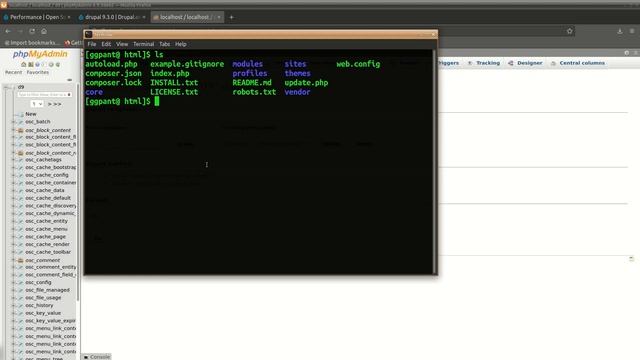Screen dimensions: 640x360
Task: Expand osc_cache_page tree node
Action: [14, 236]
